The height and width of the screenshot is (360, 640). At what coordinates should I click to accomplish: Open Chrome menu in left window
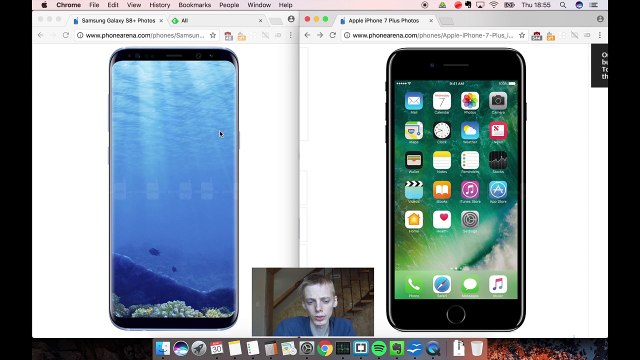click(291, 36)
